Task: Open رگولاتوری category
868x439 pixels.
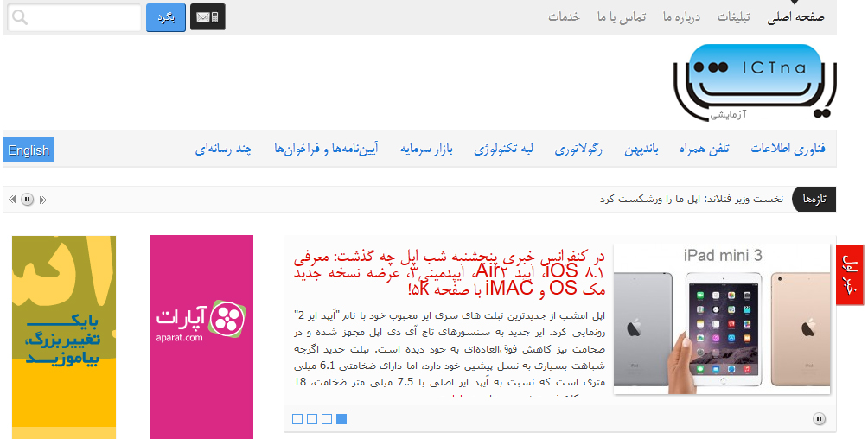Action: coord(578,149)
